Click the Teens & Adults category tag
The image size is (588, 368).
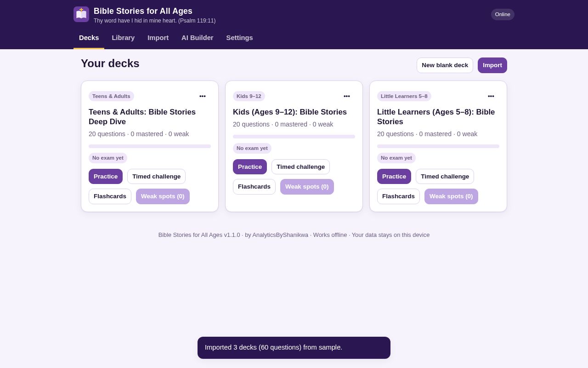point(111,96)
